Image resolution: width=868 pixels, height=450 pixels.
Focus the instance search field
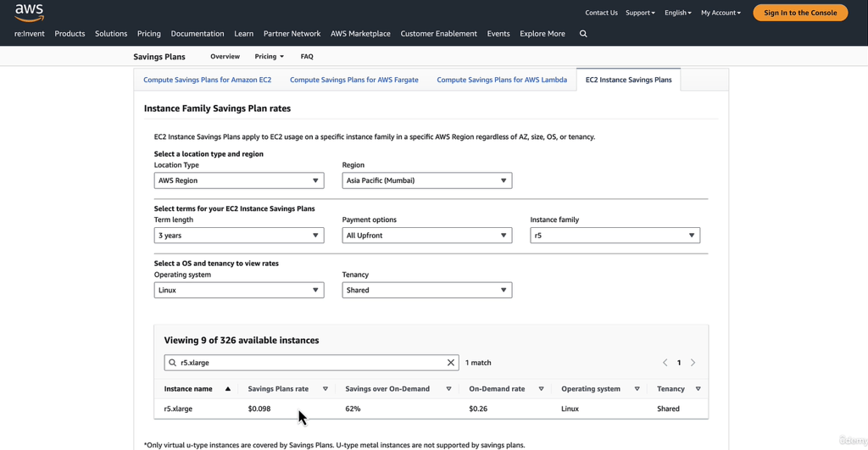[x=311, y=363]
